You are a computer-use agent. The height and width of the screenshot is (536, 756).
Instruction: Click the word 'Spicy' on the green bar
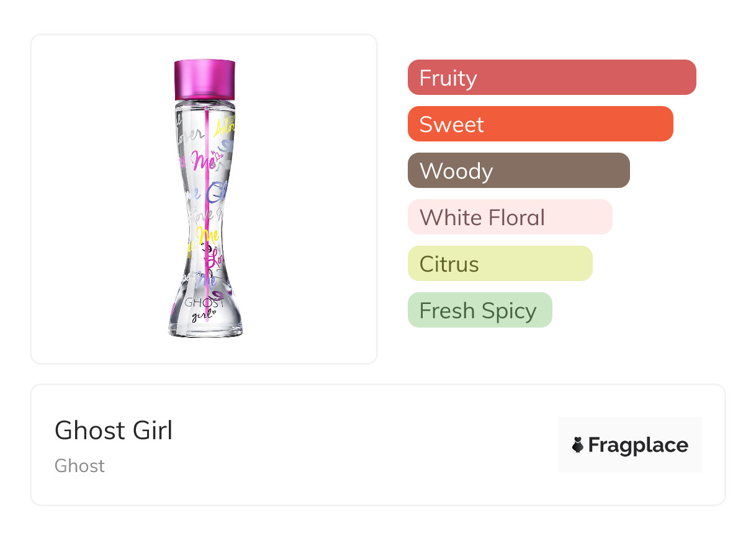[x=506, y=310]
